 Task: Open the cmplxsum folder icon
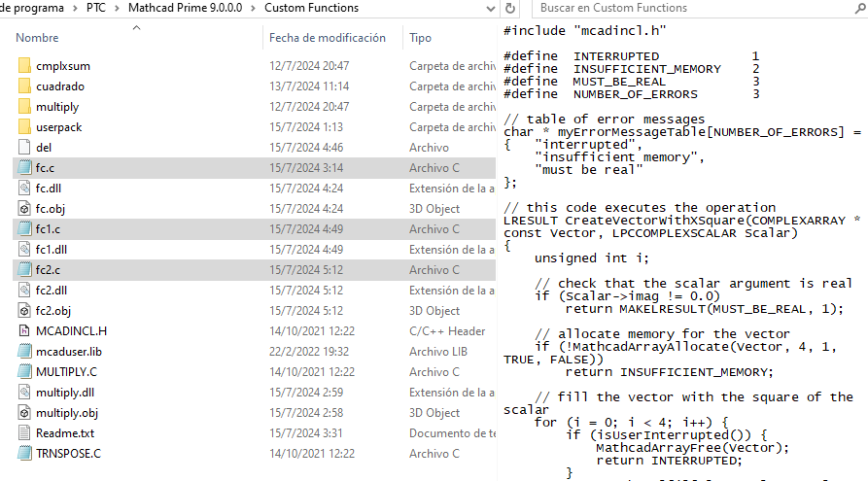click(25, 66)
